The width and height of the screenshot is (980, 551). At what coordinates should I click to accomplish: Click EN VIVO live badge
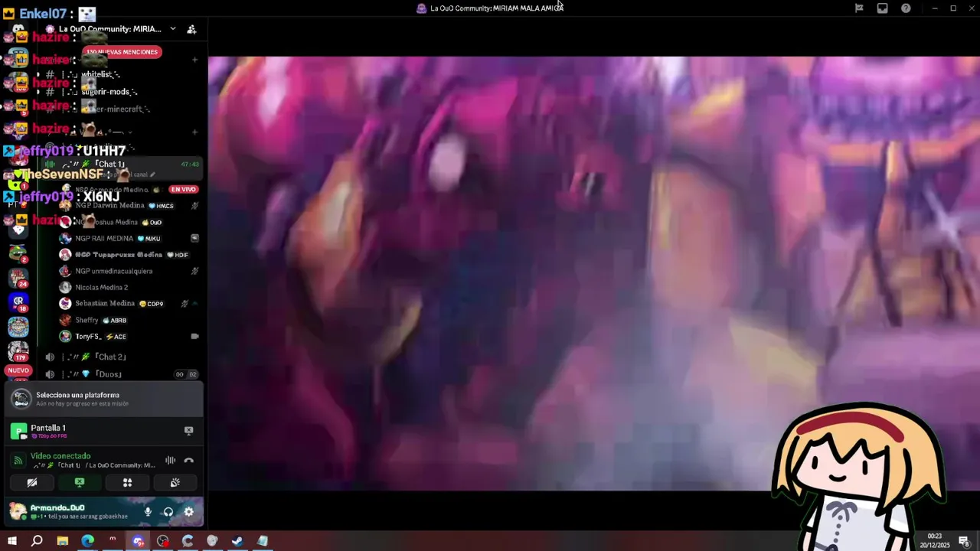(184, 189)
